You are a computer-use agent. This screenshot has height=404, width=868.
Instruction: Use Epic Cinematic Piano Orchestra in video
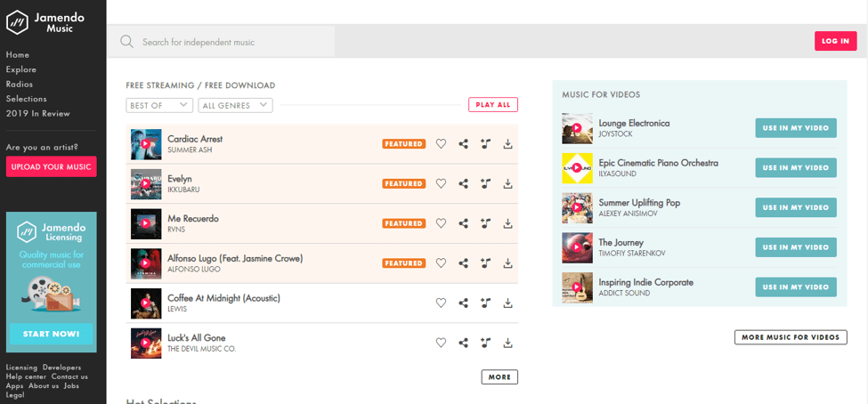pos(796,167)
